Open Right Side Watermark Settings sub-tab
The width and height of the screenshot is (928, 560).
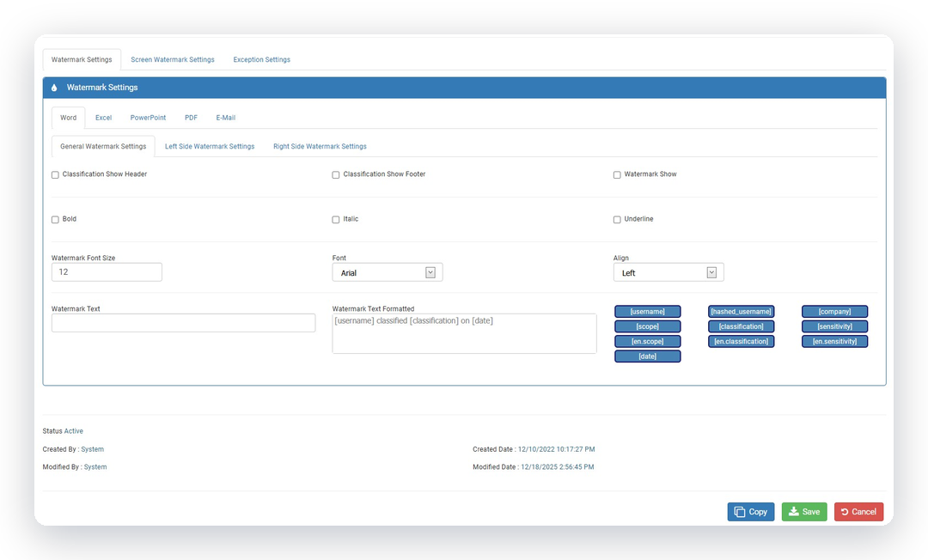click(x=320, y=146)
